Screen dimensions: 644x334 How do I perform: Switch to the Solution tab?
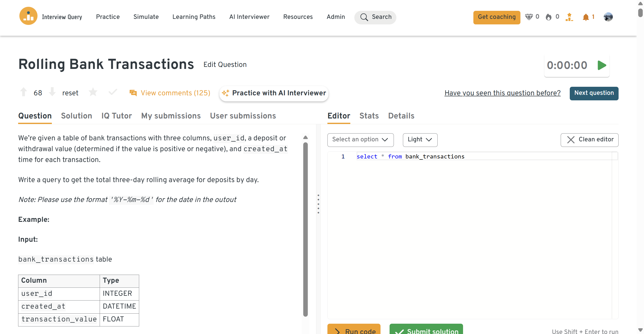coord(77,116)
